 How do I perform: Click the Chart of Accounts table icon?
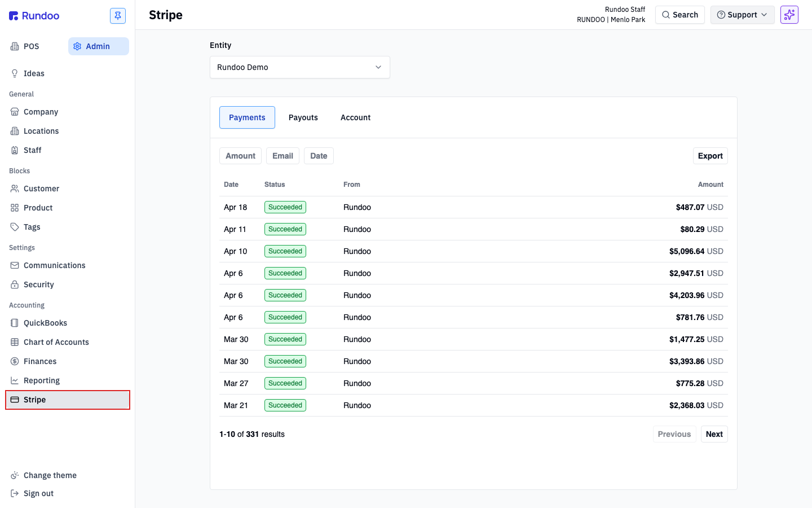tap(15, 342)
